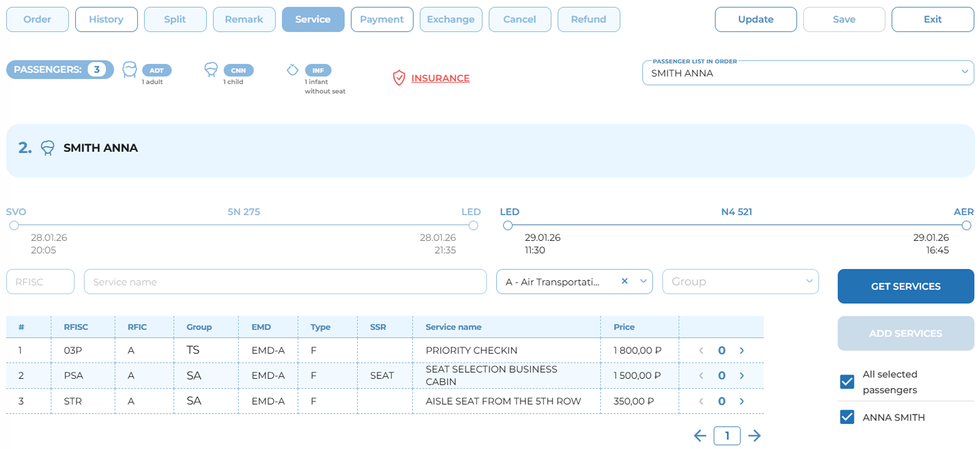Increase quantity for PRIORITY CHECKIN
The width and height of the screenshot is (980, 449).
pos(741,350)
